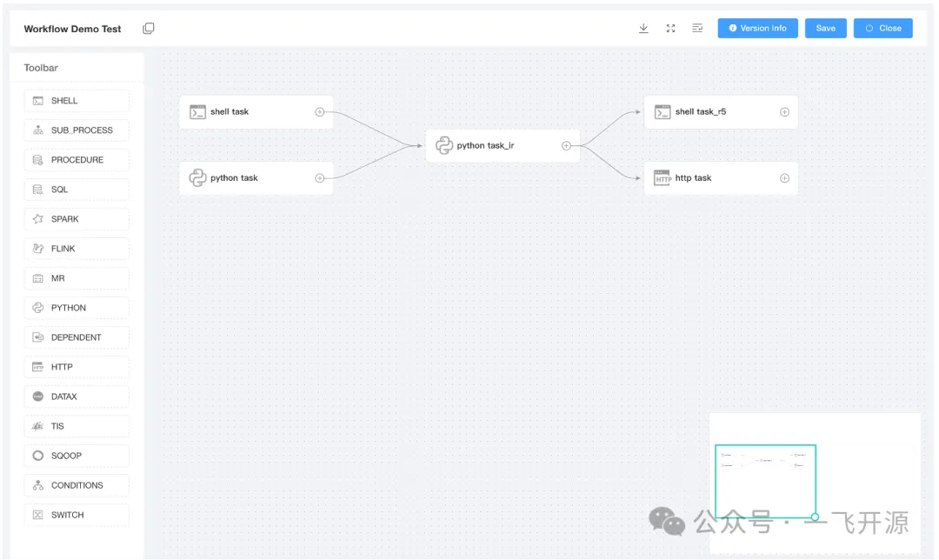Select the SPARK task type
Viewport: 939px width, 560px height.
pos(77,219)
